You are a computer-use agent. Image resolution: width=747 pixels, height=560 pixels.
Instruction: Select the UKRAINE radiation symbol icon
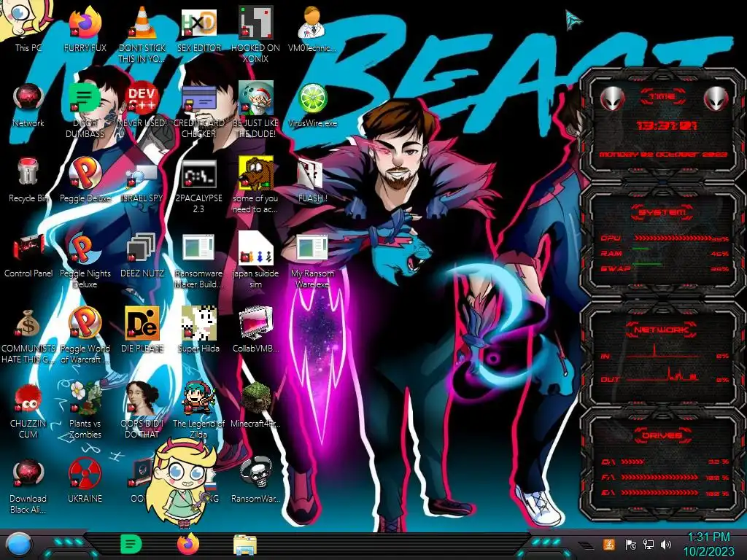click(x=85, y=480)
